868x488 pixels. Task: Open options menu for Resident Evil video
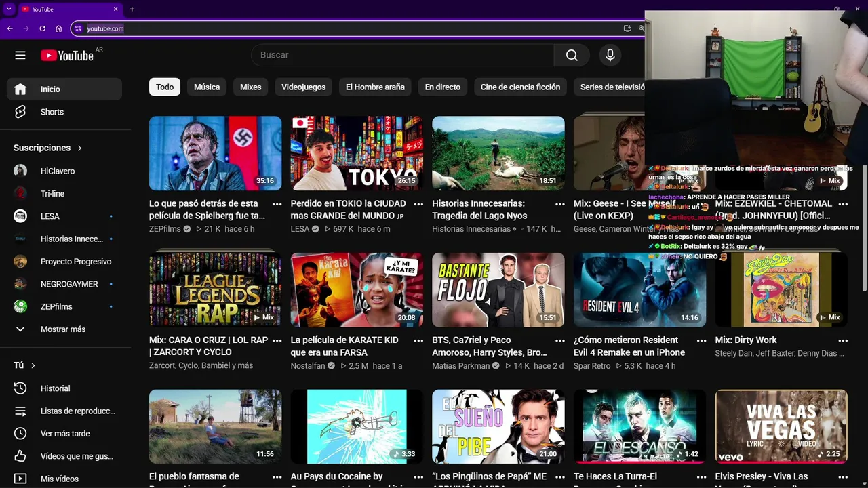tap(702, 340)
